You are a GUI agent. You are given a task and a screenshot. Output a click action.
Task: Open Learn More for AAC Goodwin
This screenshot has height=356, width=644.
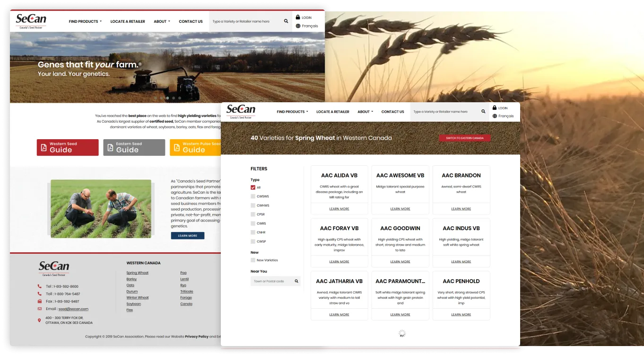point(400,262)
